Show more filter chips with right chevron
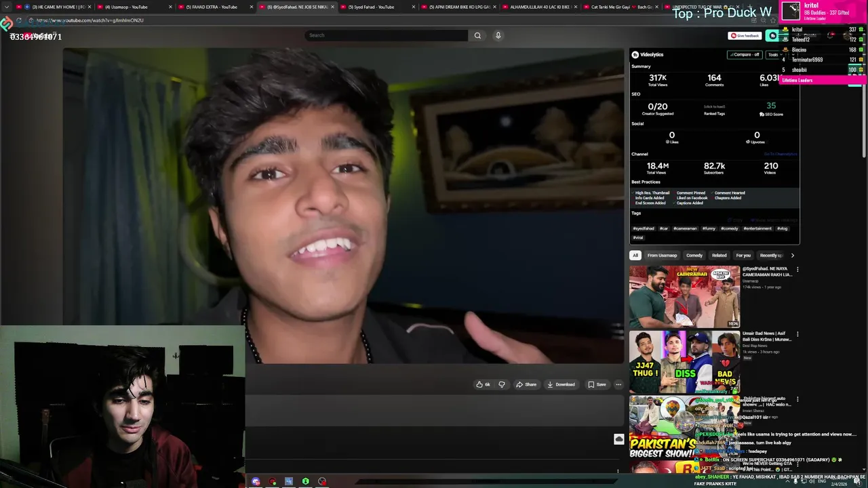868x488 pixels. pyautogui.click(x=792, y=256)
